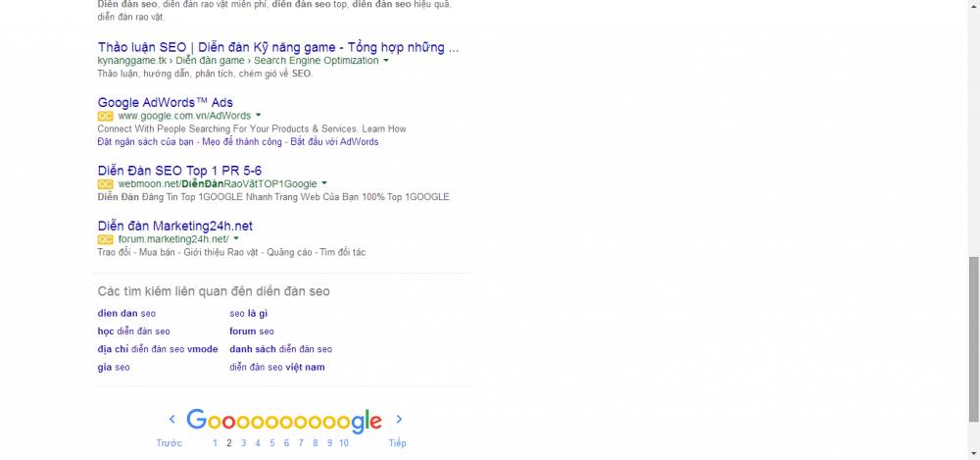Go to results page 1
980x460 pixels.
215,443
